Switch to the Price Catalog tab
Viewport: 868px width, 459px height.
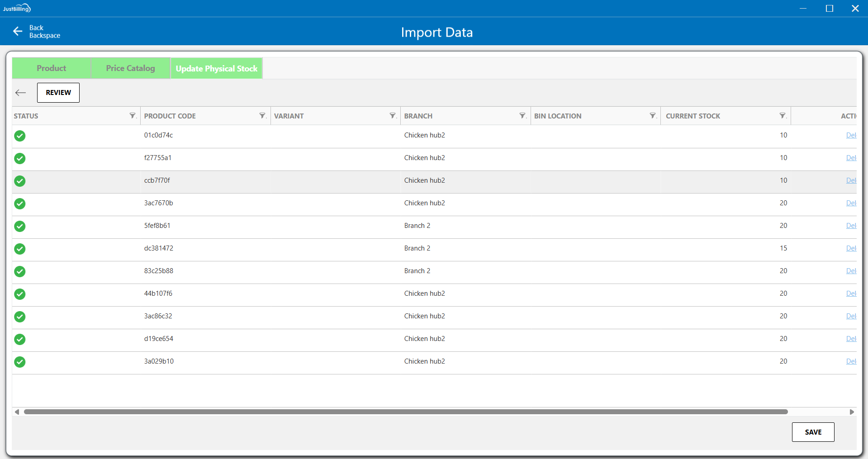(x=130, y=68)
